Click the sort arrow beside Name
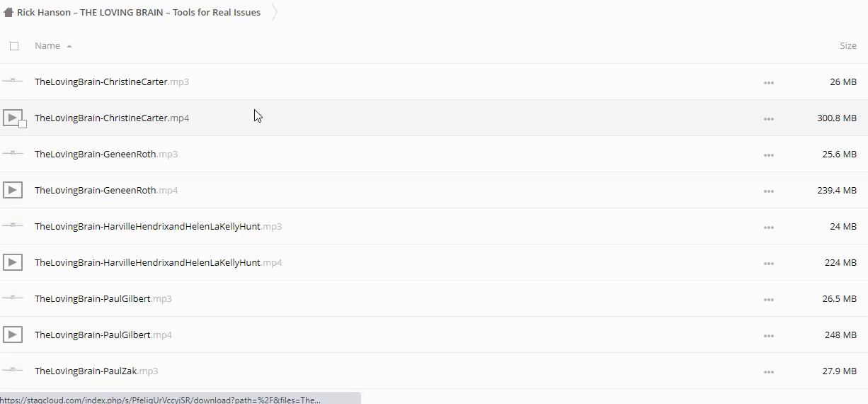The height and width of the screenshot is (404, 868). 69,46
